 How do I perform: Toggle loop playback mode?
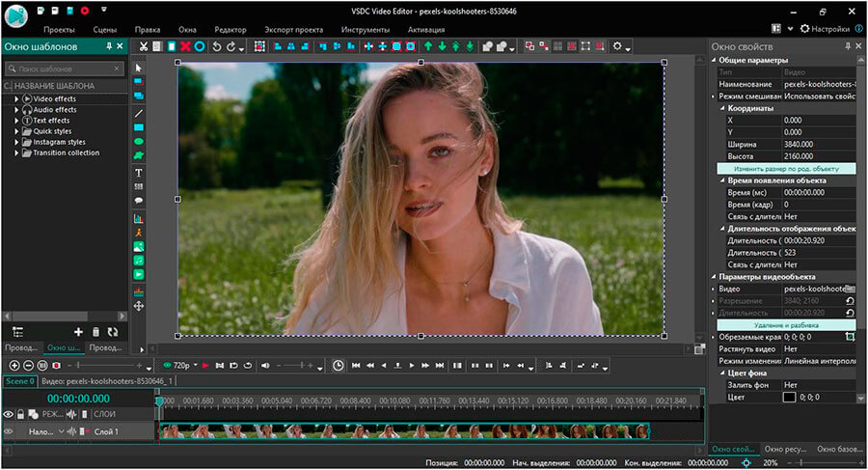[248, 365]
